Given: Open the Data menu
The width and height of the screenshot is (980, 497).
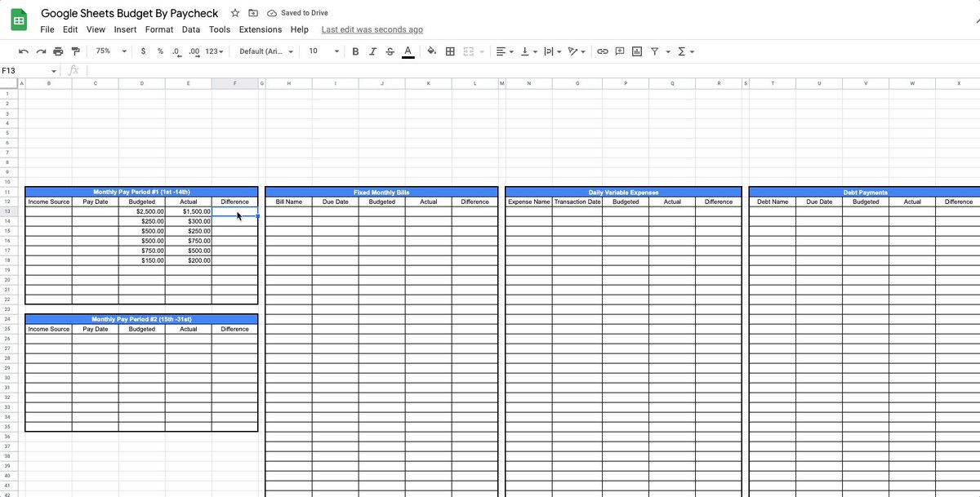Looking at the screenshot, I should coord(191,29).
